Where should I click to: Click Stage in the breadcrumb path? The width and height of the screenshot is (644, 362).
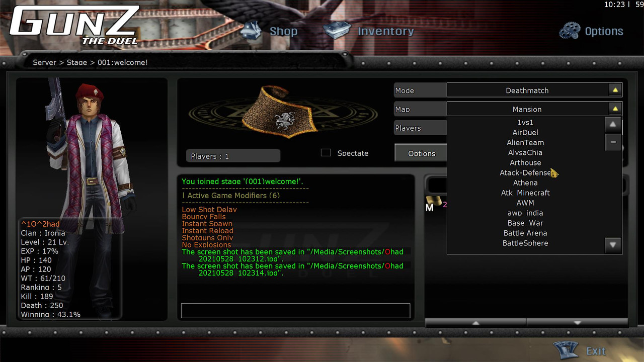(77, 62)
